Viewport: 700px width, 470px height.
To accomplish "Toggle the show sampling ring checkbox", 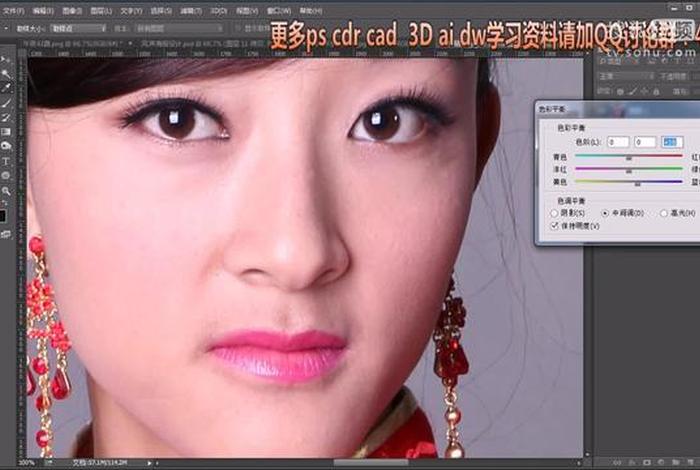I will [238, 28].
